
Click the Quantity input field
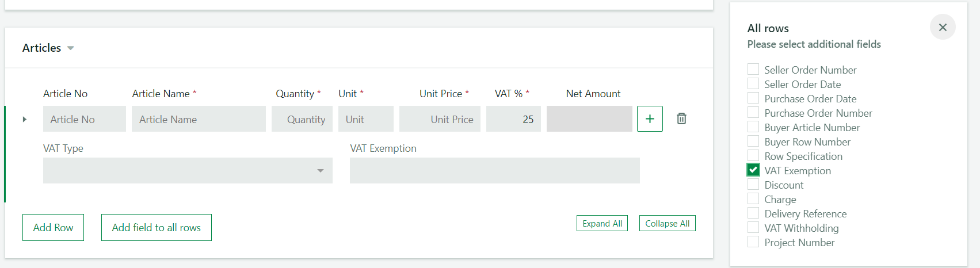(x=302, y=118)
